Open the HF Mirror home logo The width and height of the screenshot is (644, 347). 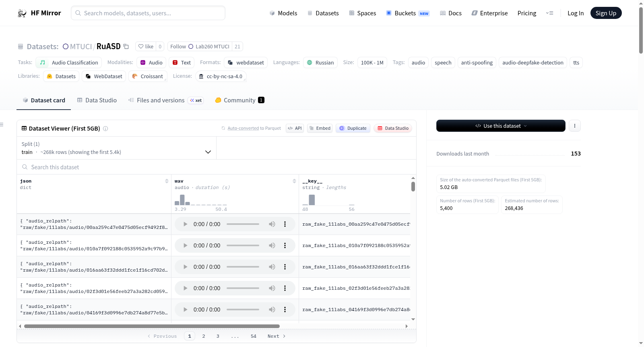pyautogui.click(x=39, y=13)
